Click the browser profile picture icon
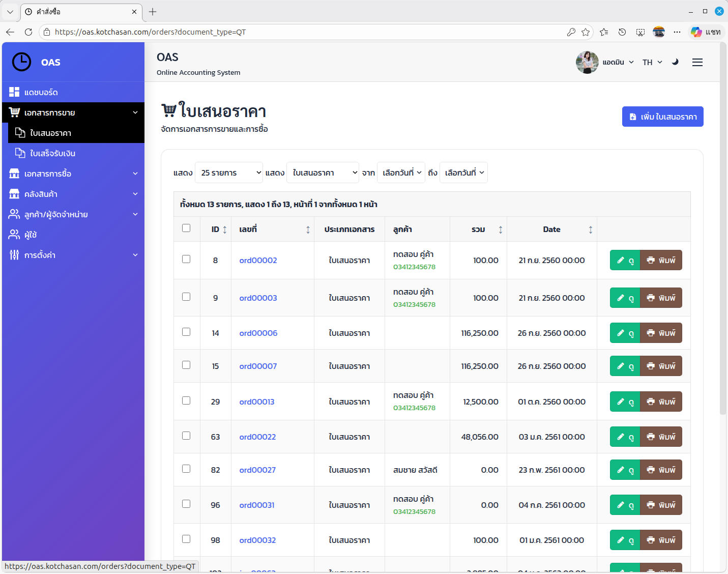This screenshot has height=574, width=728. (x=659, y=32)
